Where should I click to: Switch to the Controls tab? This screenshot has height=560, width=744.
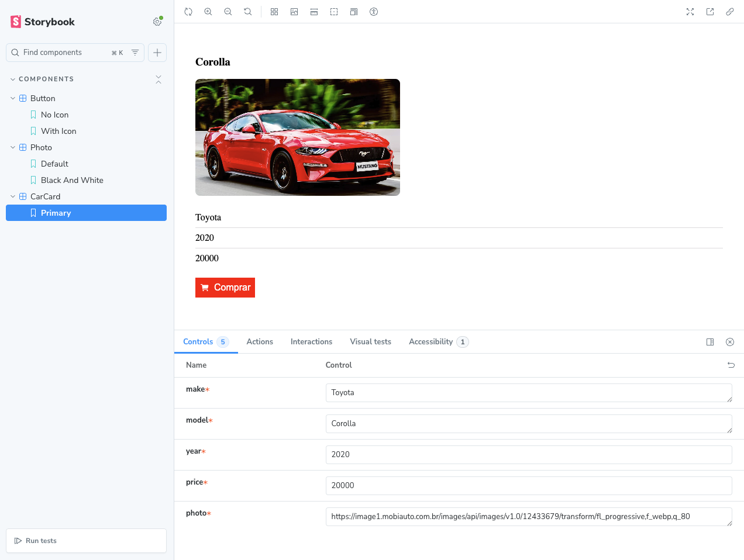point(206,342)
